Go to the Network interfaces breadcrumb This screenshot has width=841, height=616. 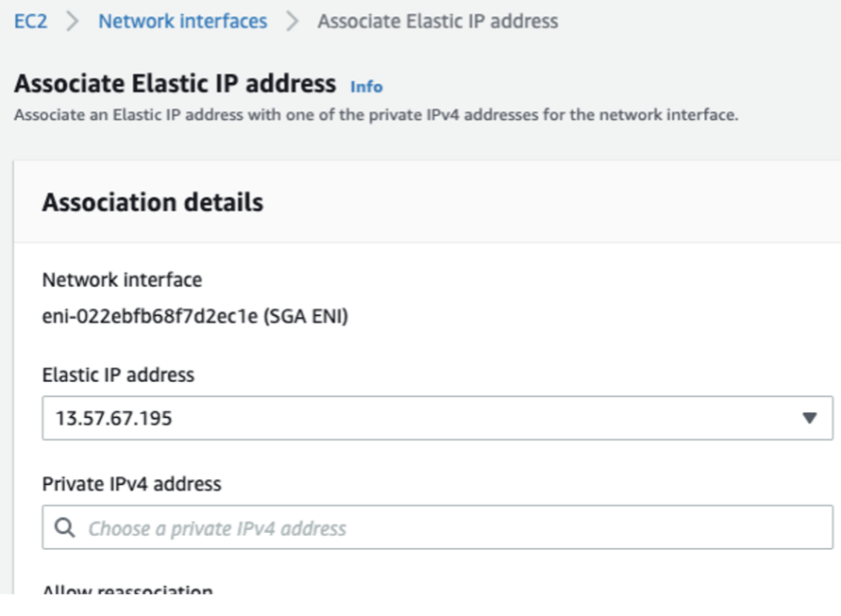[182, 21]
